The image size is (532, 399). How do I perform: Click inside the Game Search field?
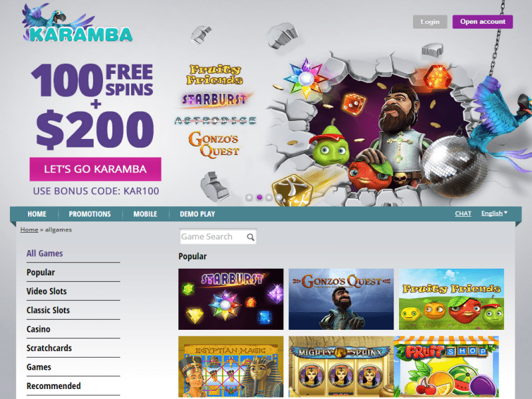tap(218, 237)
